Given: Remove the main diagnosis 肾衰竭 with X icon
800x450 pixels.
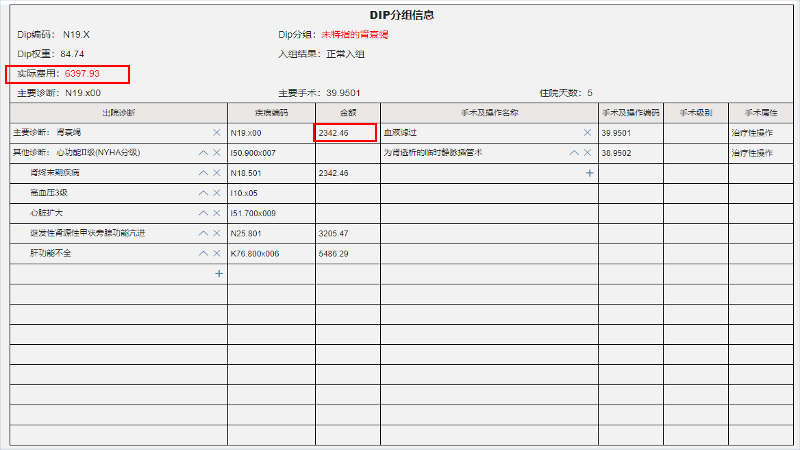Looking at the screenshot, I should (217, 133).
